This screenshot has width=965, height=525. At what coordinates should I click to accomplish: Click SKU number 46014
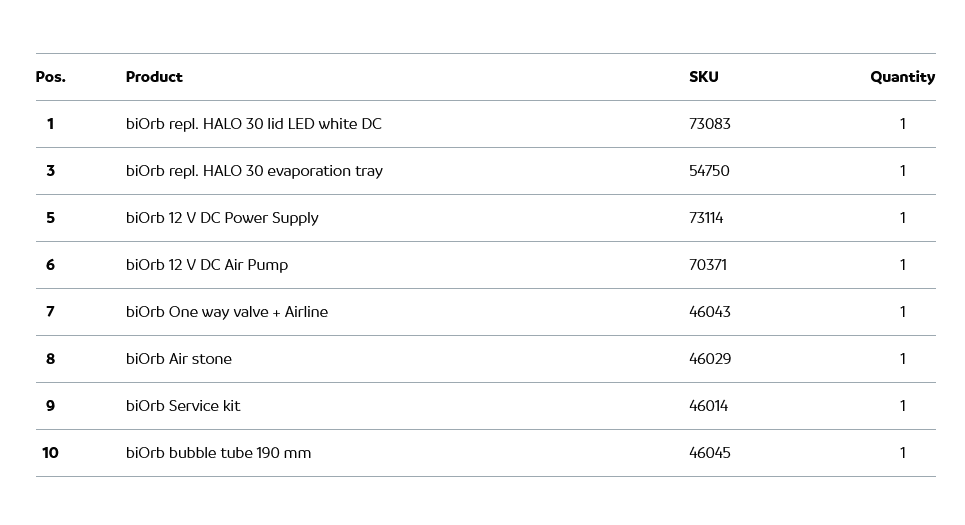708,406
